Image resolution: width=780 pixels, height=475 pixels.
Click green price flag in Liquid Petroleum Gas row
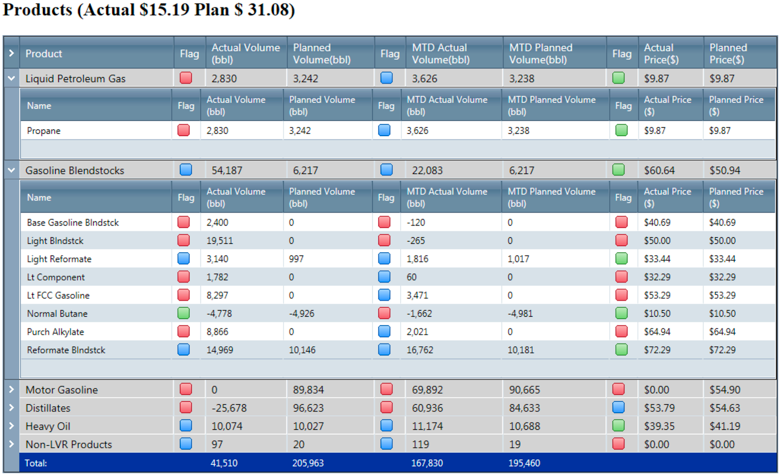pos(620,78)
